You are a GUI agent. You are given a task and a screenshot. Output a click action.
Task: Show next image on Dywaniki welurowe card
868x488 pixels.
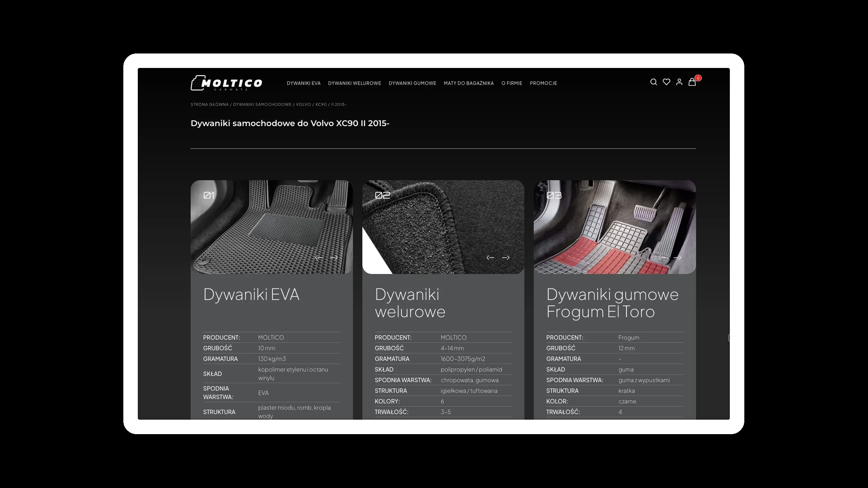coord(506,257)
